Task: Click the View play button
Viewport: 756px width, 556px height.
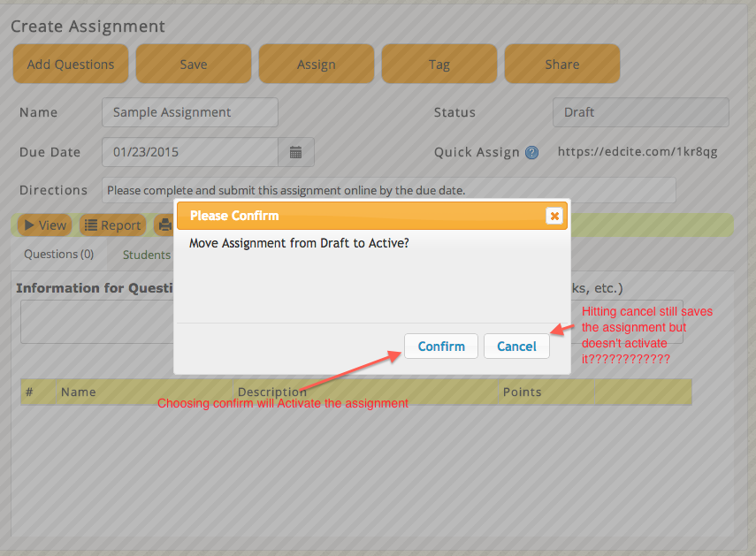Action: (x=43, y=225)
